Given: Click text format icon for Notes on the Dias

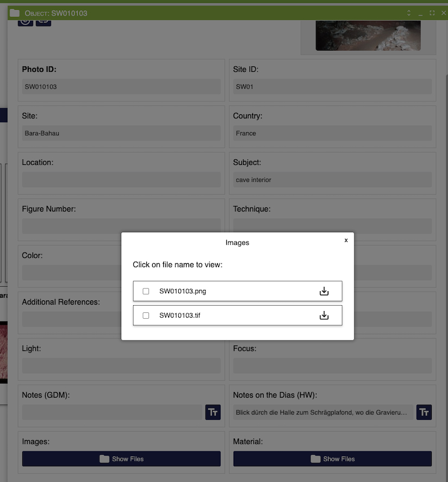Looking at the screenshot, I should (x=424, y=412).
